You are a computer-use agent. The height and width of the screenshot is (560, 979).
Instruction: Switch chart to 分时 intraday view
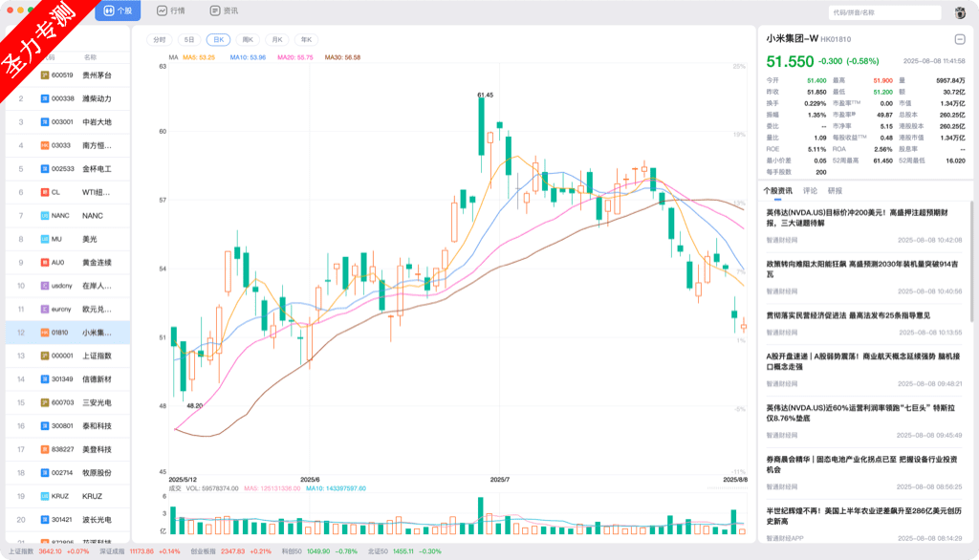click(x=159, y=40)
